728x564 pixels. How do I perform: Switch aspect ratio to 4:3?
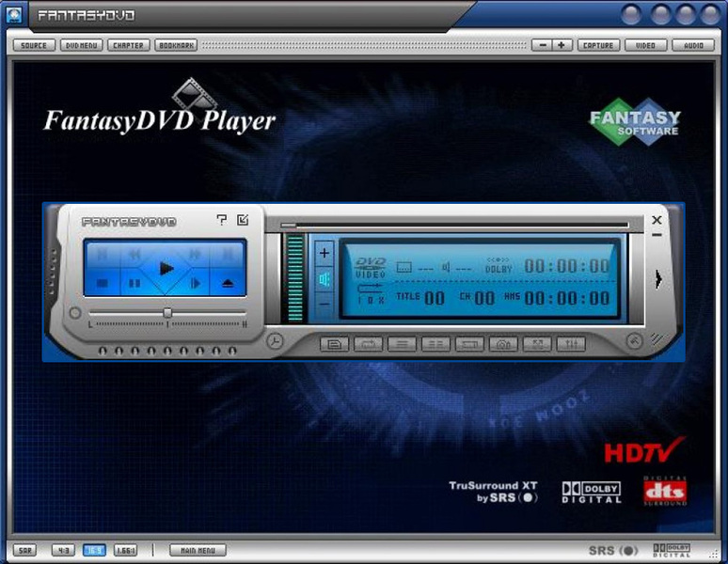63,551
